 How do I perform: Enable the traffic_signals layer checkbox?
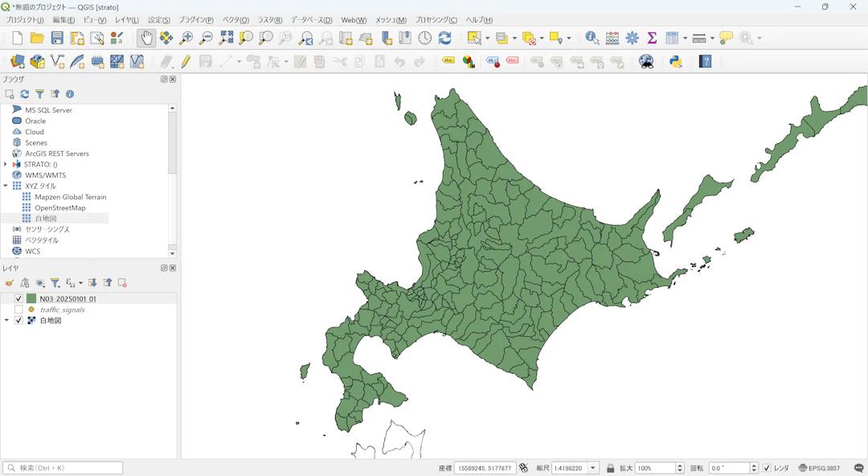pos(18,310)
